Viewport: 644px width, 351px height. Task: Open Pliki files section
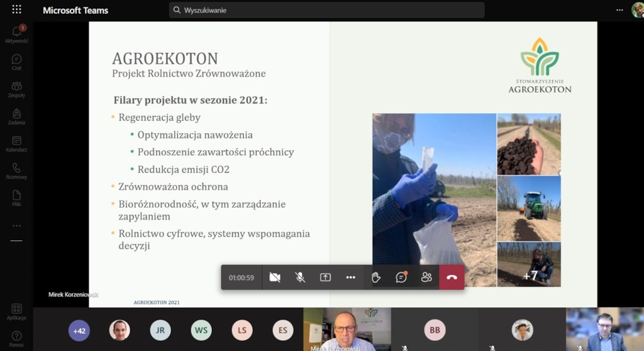pos(16,198)
